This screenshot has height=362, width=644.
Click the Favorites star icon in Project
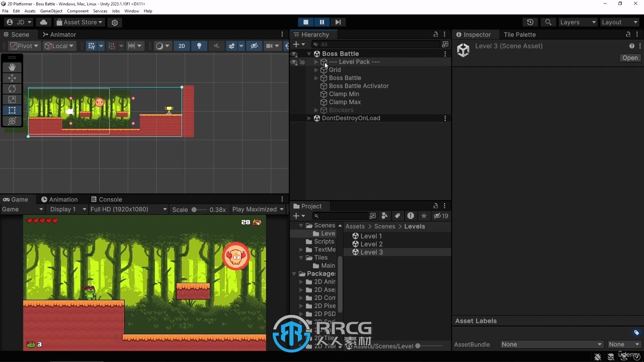click(x=424, y=216)
